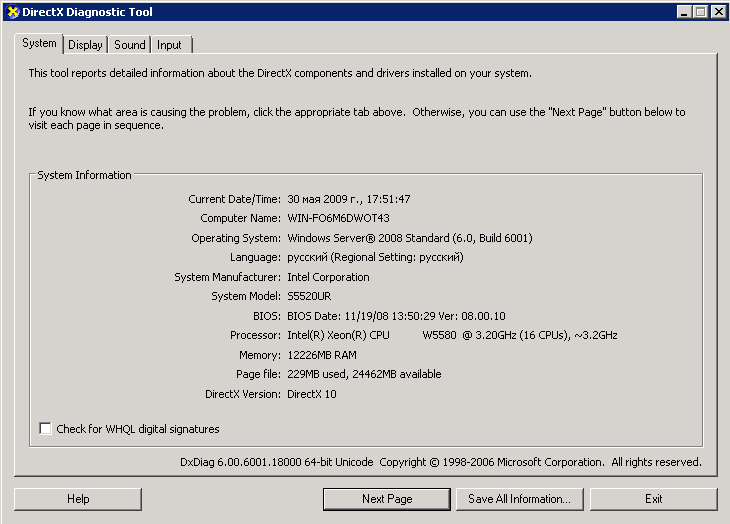Image resolution: width=730 pixels, height=524 pixels.
Task: Open the Input tab
Action: (x=170, y=45)
